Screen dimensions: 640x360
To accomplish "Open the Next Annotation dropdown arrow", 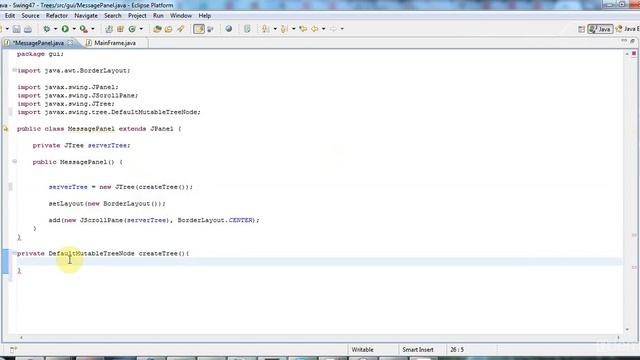I will [x=275, y=29].
